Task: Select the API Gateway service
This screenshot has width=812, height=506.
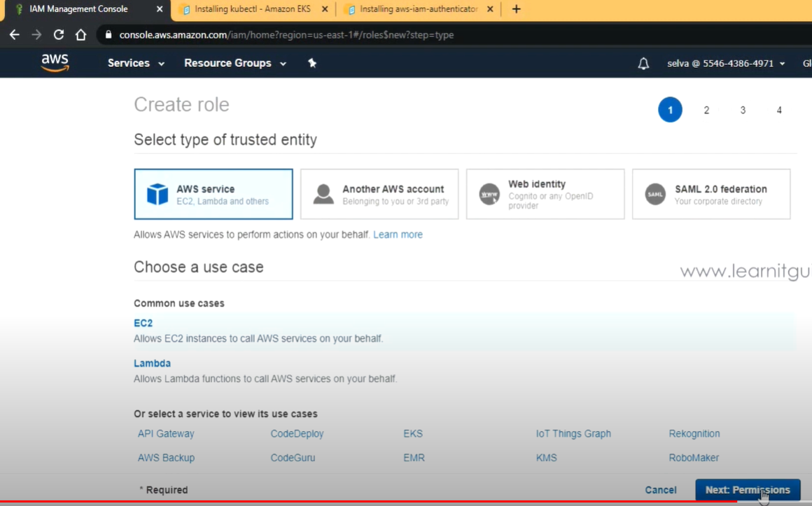Action: coord(166,433)
